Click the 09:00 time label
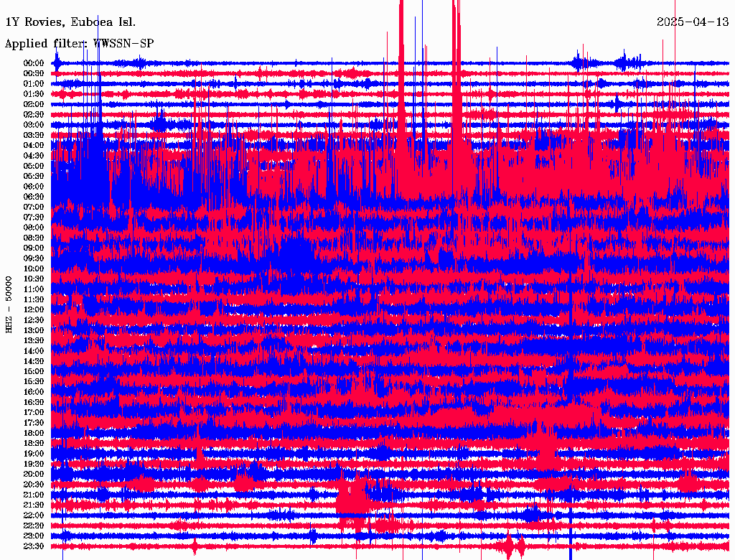735x560 pixels. [x=34, y=248]
